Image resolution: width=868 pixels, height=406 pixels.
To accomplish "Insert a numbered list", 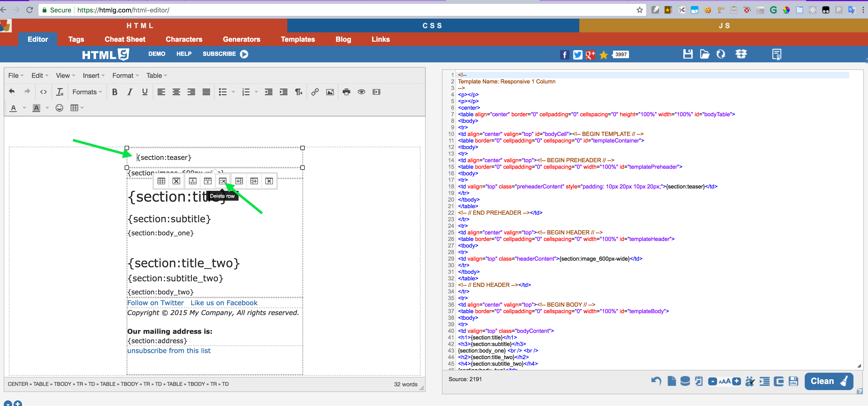I will 246,92.
